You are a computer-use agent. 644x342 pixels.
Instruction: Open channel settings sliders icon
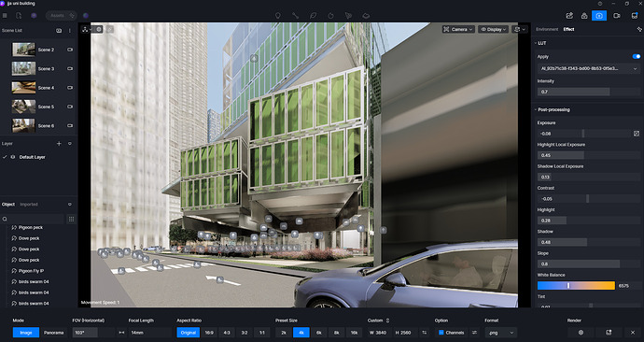[474, 333]
